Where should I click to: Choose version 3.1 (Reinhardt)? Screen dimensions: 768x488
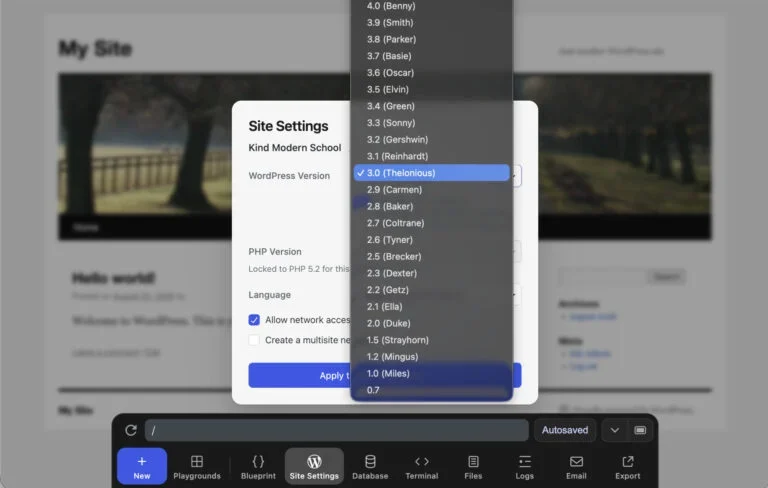pyautogui.click(x=432, y=156)
